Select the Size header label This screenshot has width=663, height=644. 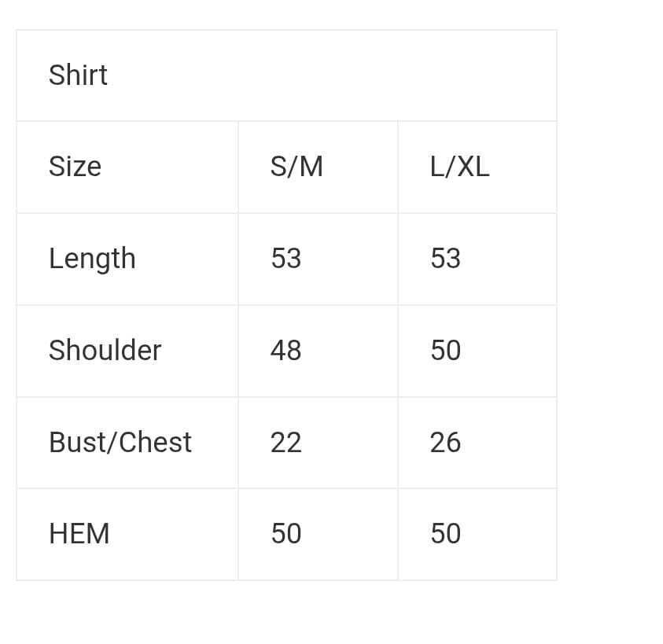tap(75, 166)
